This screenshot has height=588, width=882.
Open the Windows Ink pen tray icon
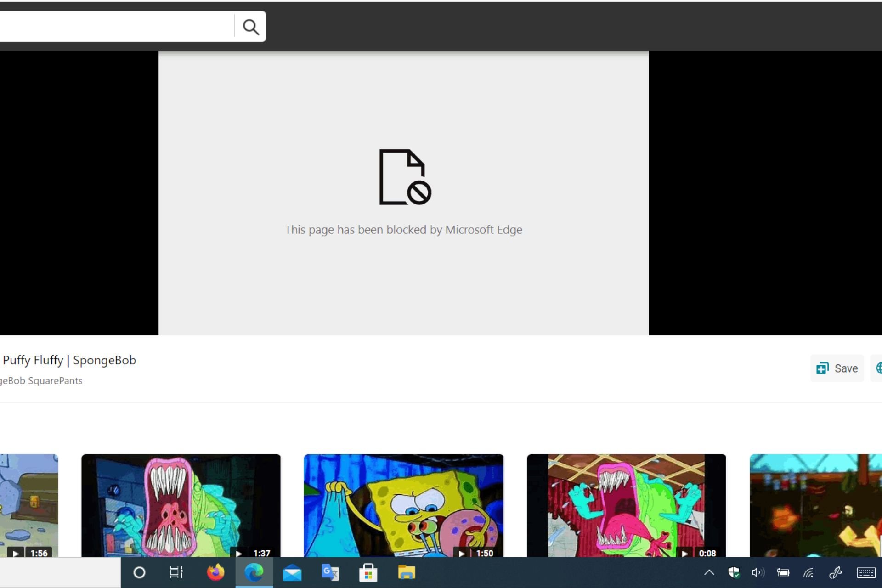pos(835,572)
